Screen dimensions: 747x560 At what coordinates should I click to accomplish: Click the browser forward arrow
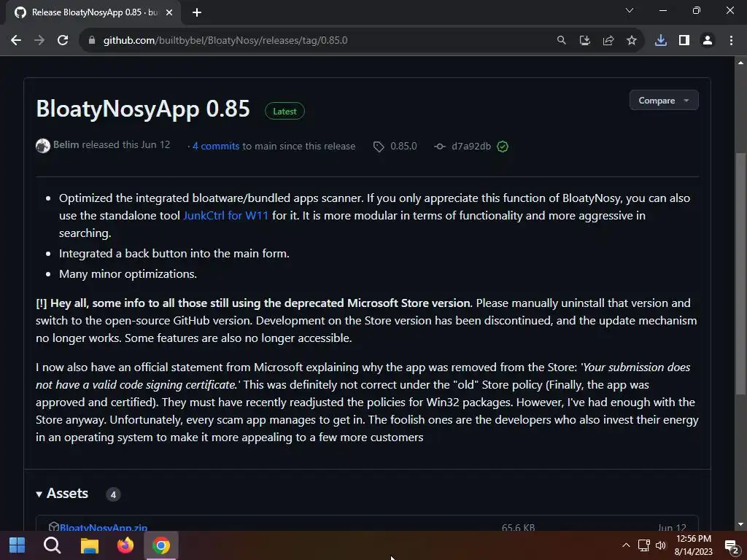point(39,41)
